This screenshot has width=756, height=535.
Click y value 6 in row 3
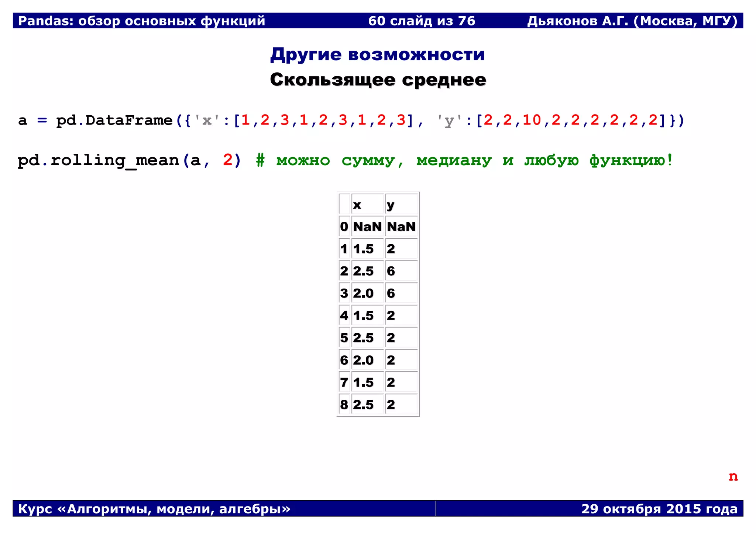click(x=391, y=293)
